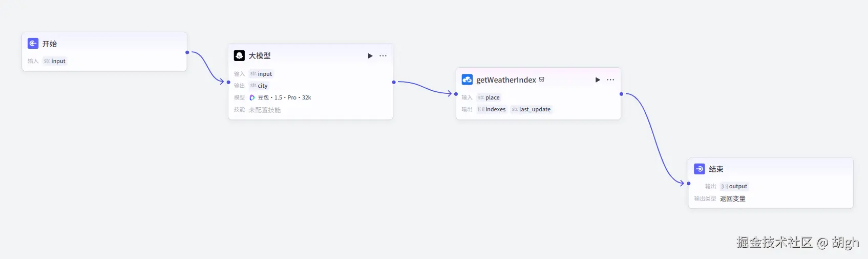Click the getWeatherIndex plugin node icon

coord(467,79)
